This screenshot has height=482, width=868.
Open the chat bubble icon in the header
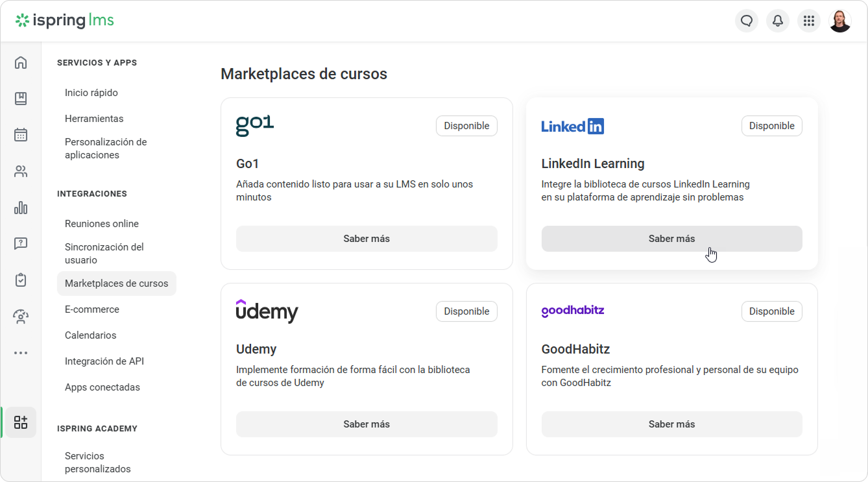point(747,21)
